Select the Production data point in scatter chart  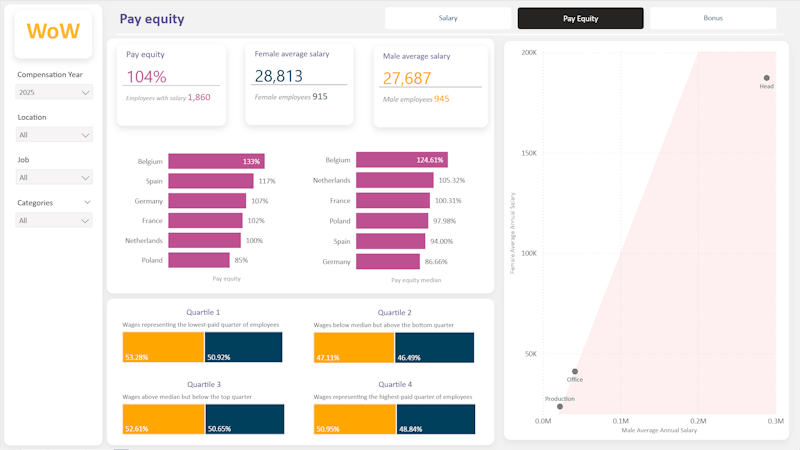pyautogui.click(x=560, y=407)
